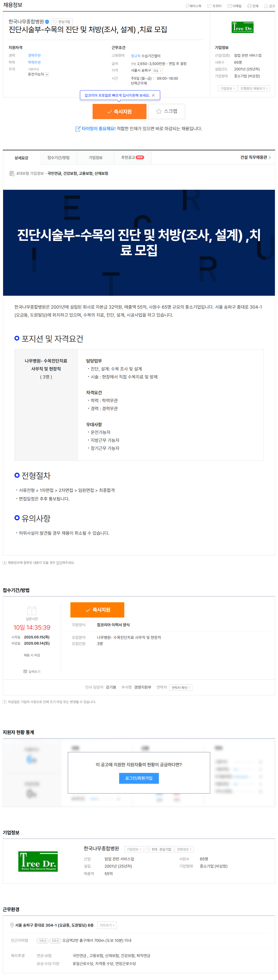Open 지도보기 next to the office address
The image size is (278, 980).
pos(107,925)
